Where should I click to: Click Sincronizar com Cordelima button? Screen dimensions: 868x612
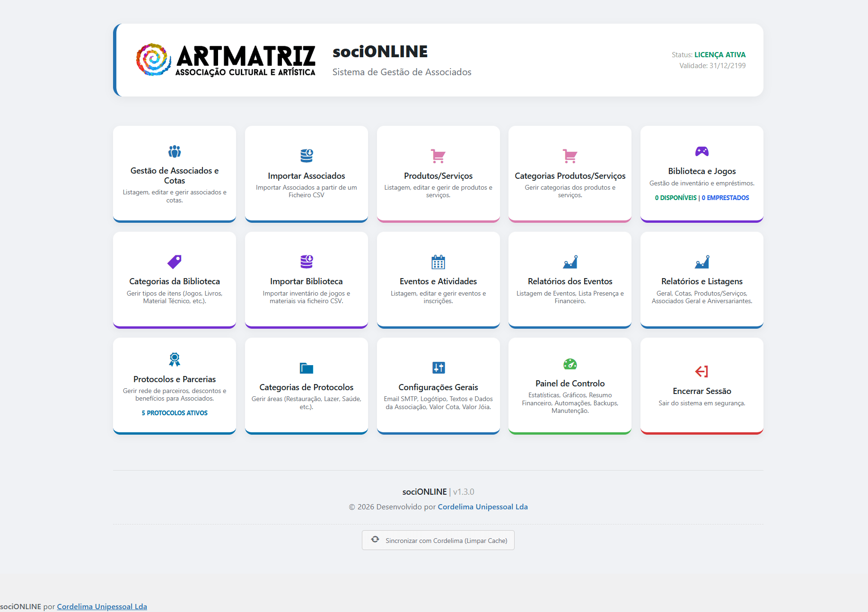click(x=438, y=540)
